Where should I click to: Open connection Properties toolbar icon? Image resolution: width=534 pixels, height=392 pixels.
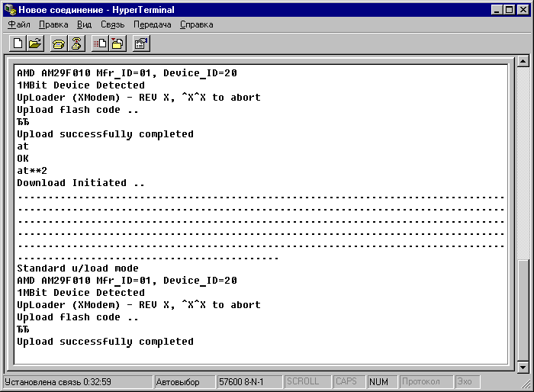point(141,43)
